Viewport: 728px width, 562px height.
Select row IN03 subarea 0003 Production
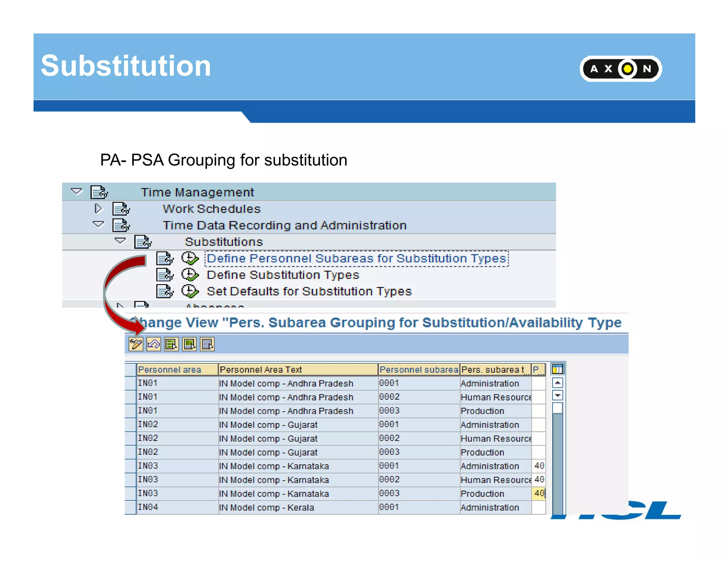(x=130, y=494)
